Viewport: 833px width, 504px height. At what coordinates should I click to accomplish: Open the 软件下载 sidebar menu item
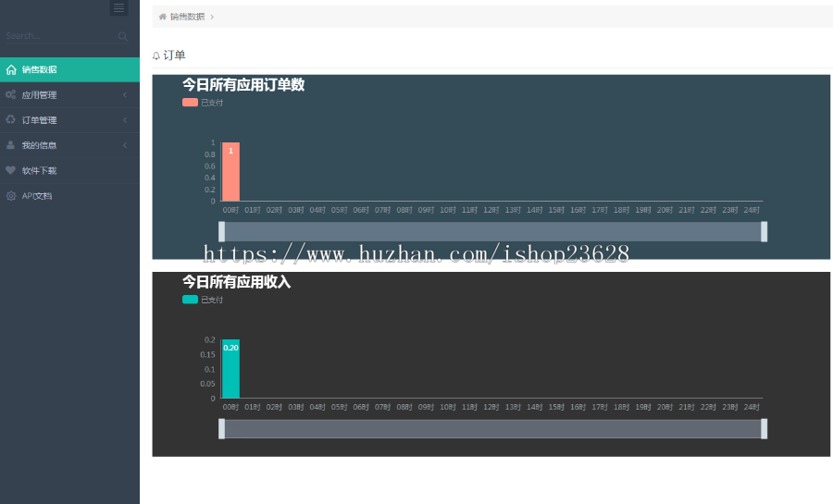[69, 171]
